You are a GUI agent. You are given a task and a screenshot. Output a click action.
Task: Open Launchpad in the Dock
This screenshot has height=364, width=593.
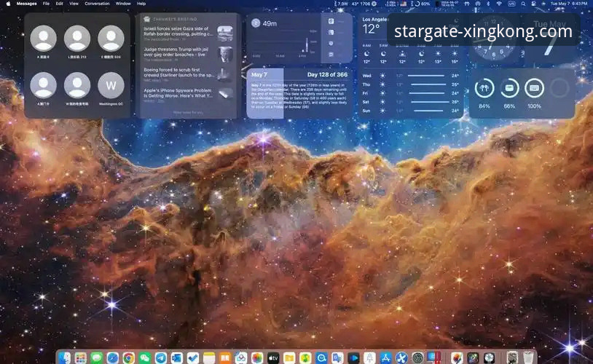(81, 357)
